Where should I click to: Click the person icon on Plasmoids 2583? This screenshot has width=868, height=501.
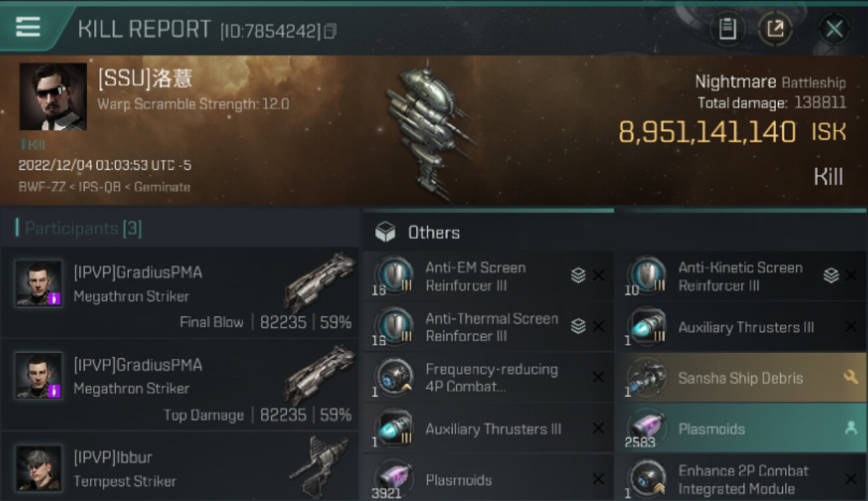851,428
